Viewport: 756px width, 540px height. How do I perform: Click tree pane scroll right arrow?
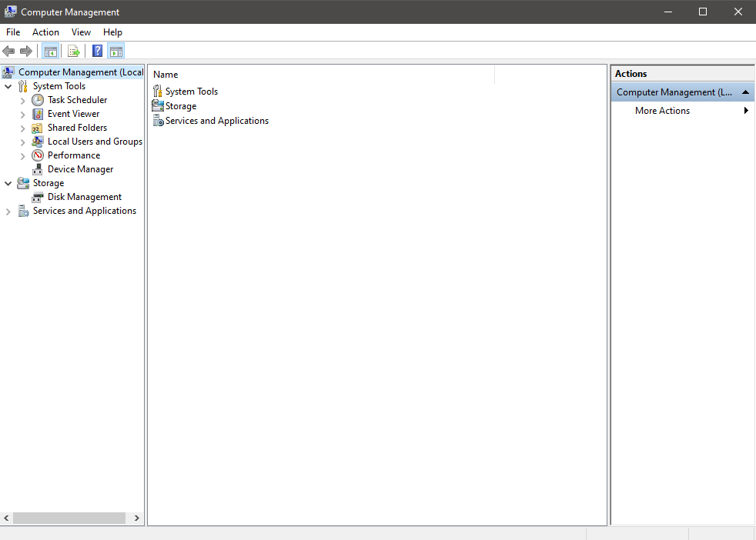tap(137, 518)
